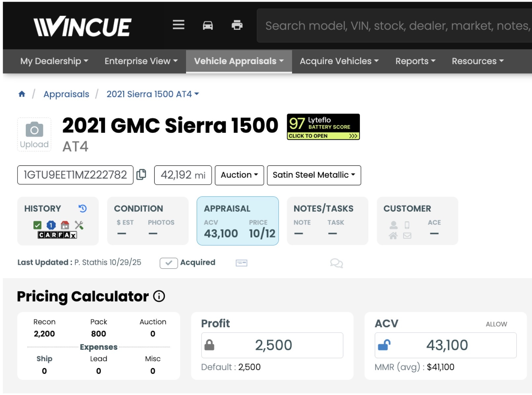
Task: Expand the Auction dropdown
Action: [x=239, y=175]
